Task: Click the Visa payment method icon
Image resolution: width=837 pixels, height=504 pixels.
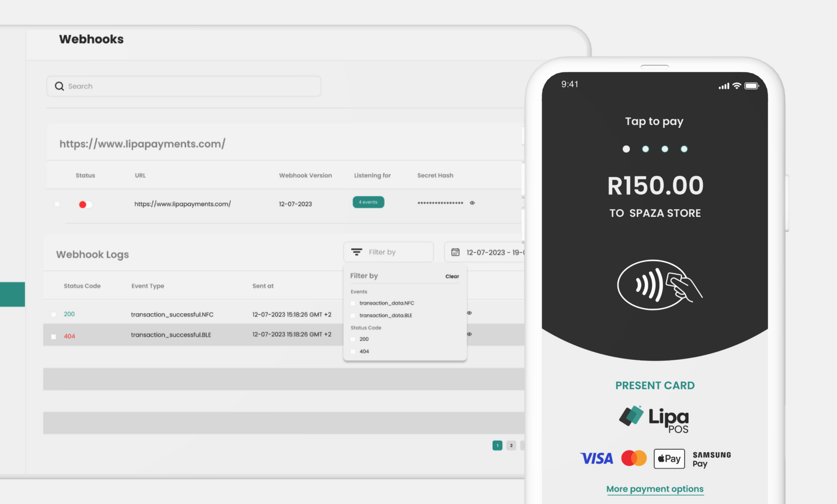Action: 597,458
